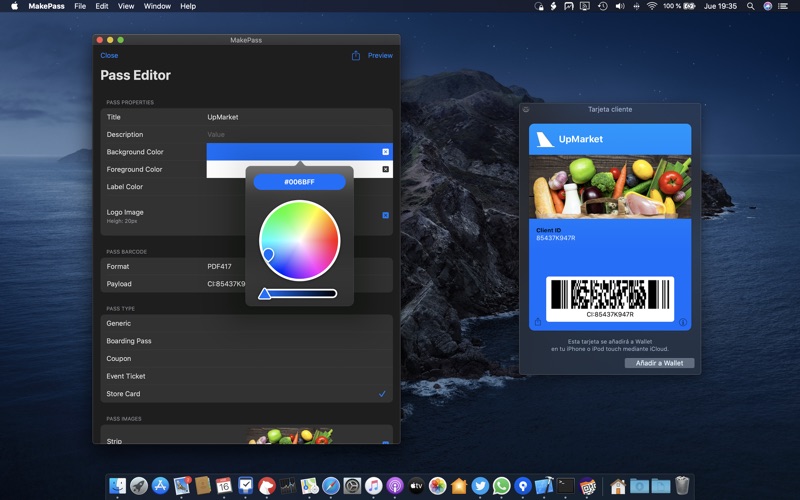Select the Generic pass type
Image resolution: width=800 pixels, height=500 pixels.
coord(246,323)
